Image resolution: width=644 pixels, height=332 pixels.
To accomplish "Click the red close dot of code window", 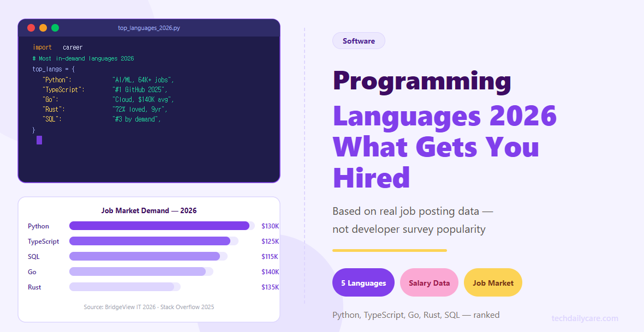I will (31, 28).
